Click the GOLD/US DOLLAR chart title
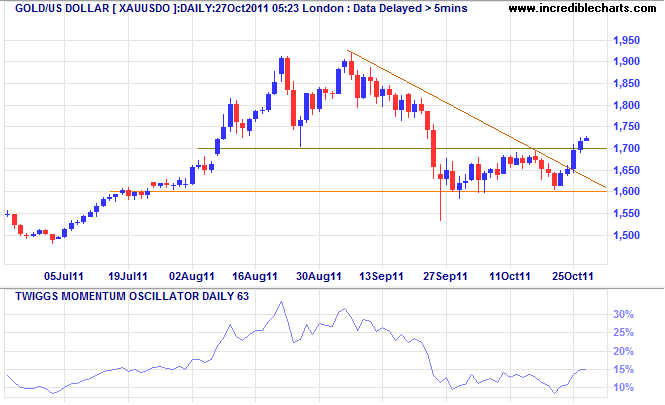This screenshot has height=405, width=665. coord(241,8)
